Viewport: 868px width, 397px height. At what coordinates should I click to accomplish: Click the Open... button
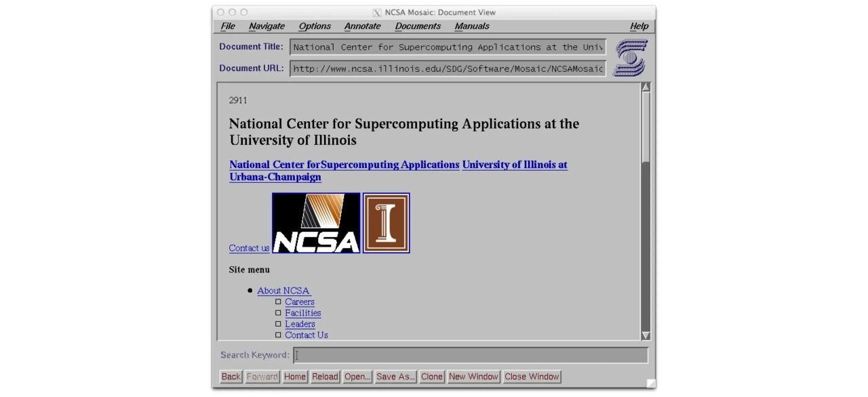[x=357, y=377]
